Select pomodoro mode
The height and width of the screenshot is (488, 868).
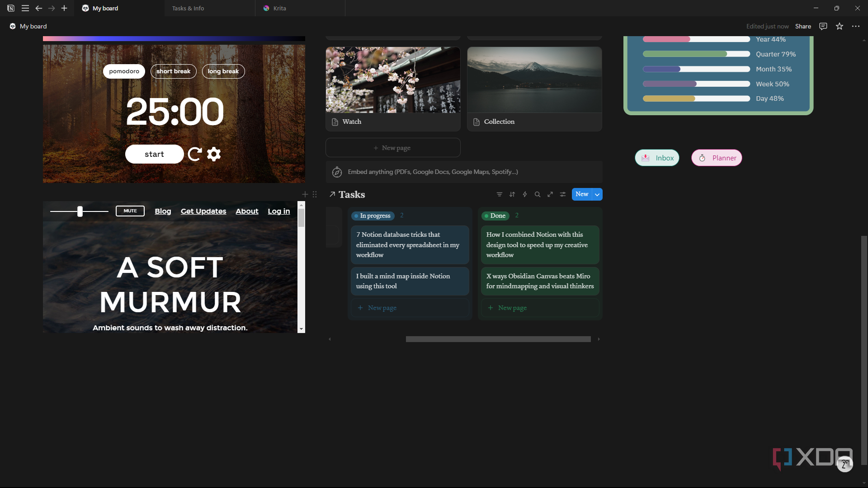pos(124,71)
